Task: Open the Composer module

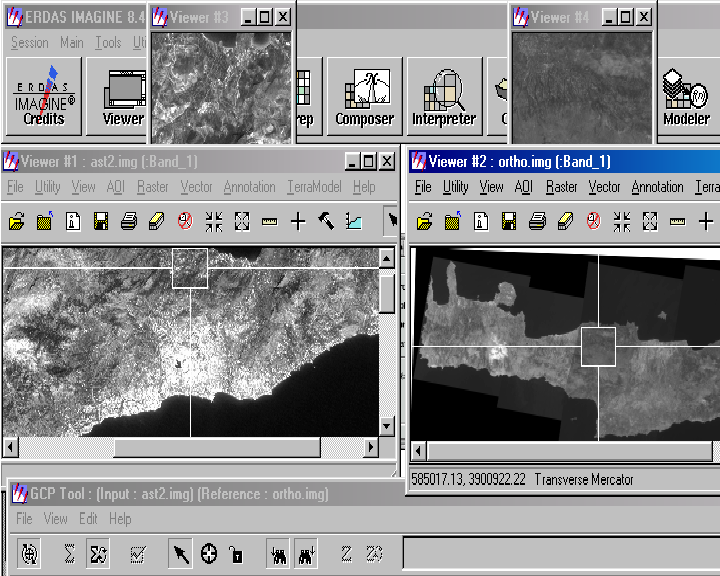Action: click(x=365, y=96)
